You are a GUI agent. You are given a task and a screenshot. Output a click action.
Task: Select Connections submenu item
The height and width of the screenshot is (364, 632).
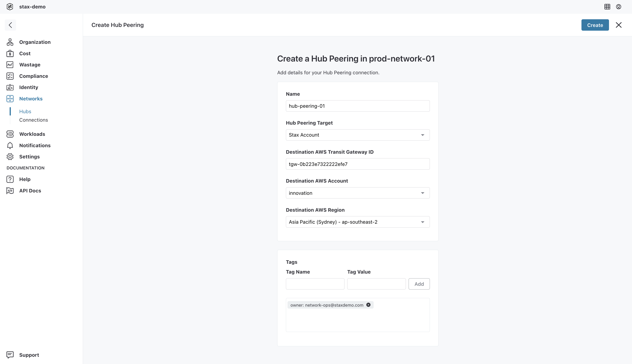pos(33,120)
